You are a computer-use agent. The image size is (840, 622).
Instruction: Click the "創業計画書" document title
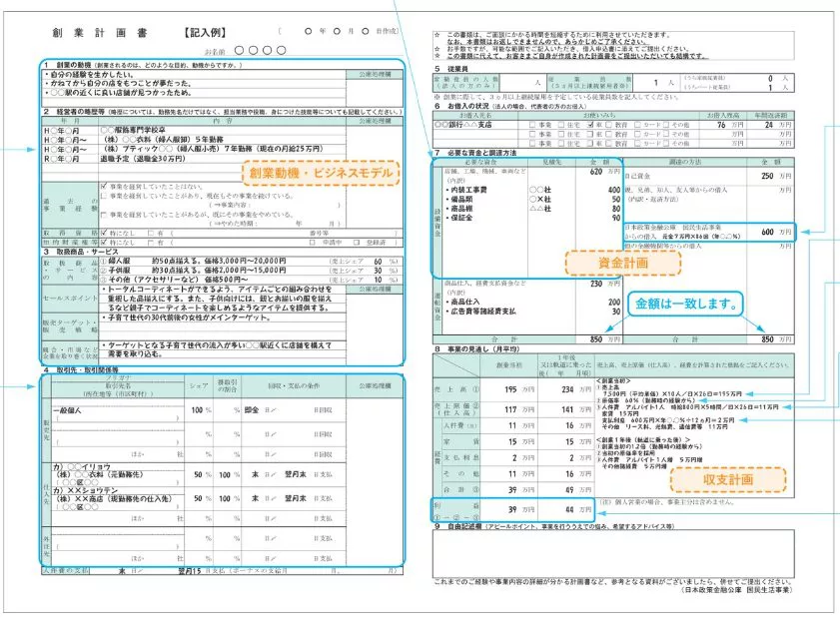100,33
